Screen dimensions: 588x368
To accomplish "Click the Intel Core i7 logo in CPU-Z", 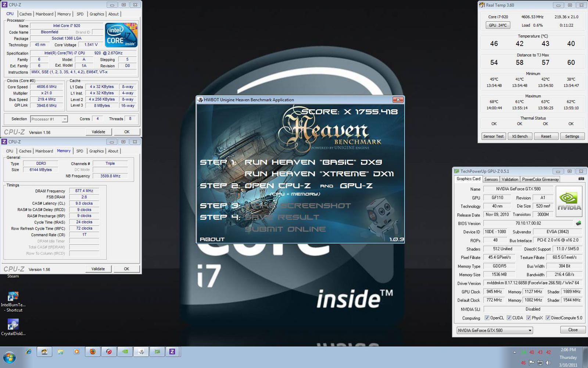I will [121, 35].
